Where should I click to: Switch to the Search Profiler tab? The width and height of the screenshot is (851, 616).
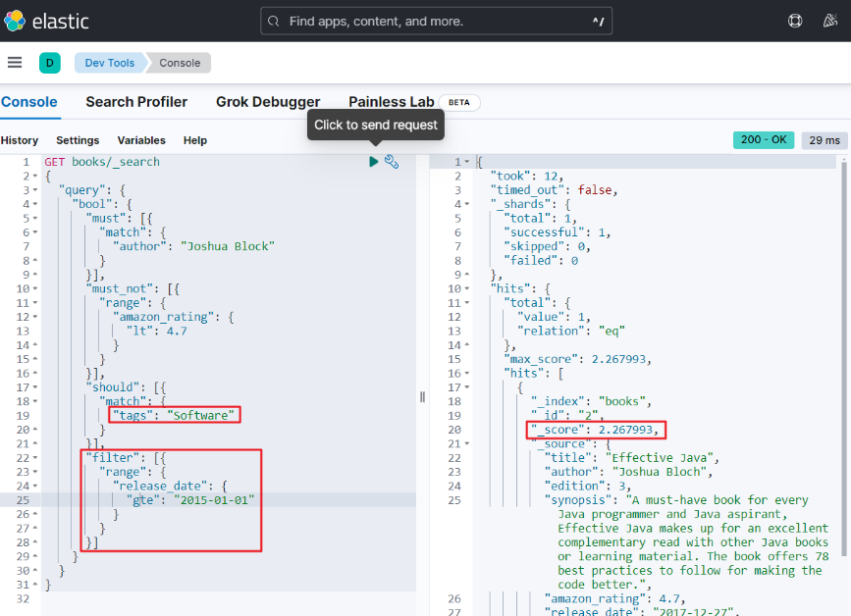coord(136,102)
